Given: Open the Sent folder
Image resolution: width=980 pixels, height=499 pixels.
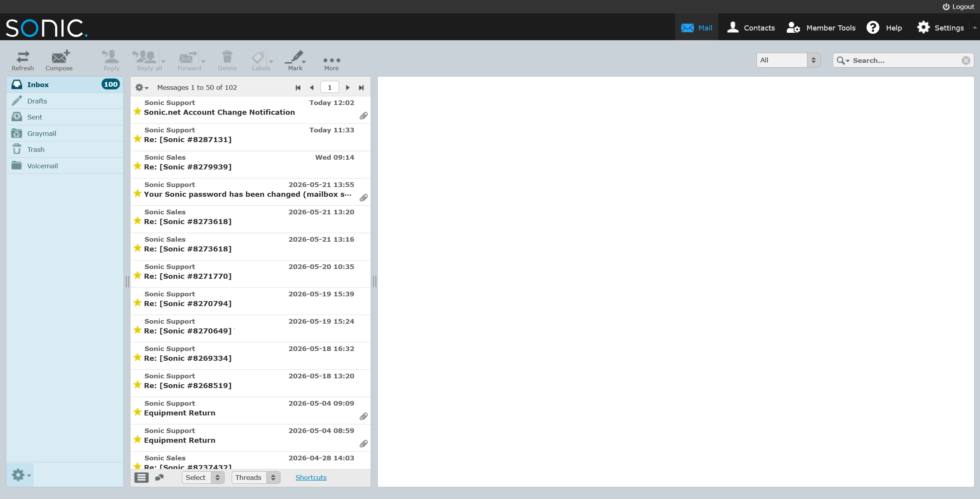Looking at the screenshot, I should (65, 117).
